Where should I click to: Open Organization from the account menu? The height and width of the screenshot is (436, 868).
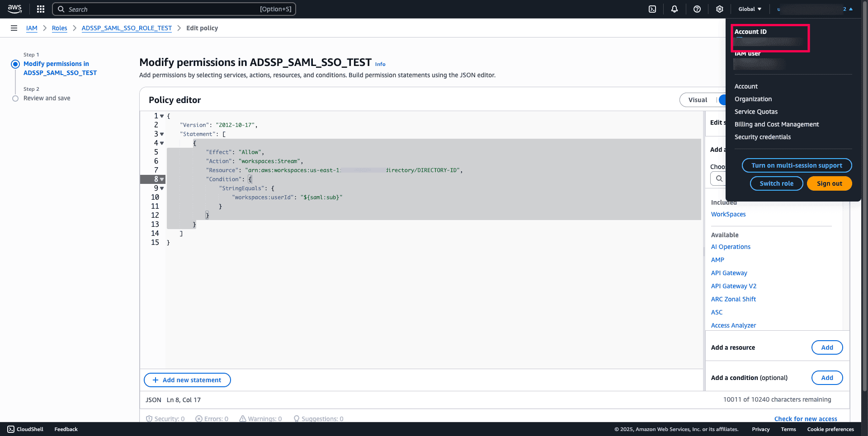[753, 99]
